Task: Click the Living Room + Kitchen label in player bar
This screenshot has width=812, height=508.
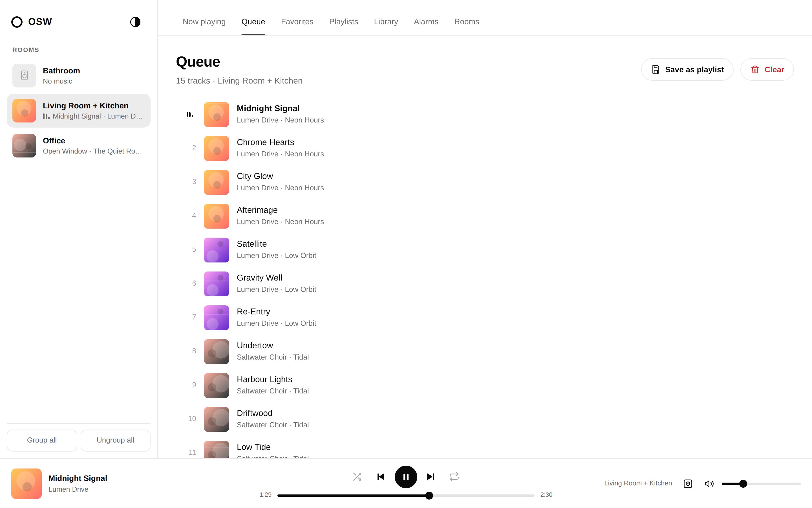Action: point(638,483)
